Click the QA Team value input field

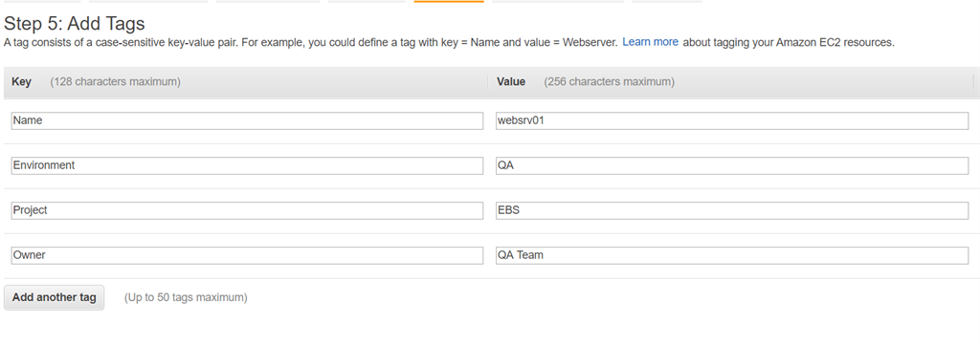[x=732, y=255]
